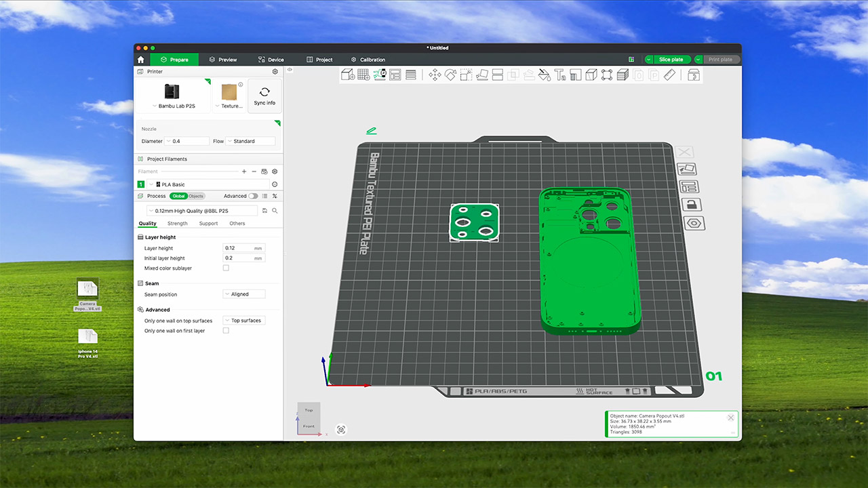
Task: Select the Move tool in toolbar
Action: tap(435, 75)
